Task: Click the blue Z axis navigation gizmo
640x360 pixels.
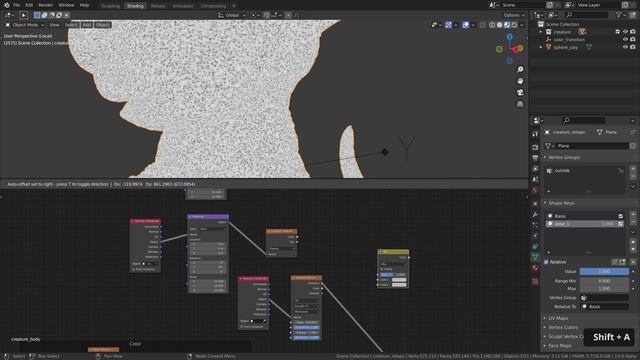Action: pyautogui.click(x=509, y=37)
